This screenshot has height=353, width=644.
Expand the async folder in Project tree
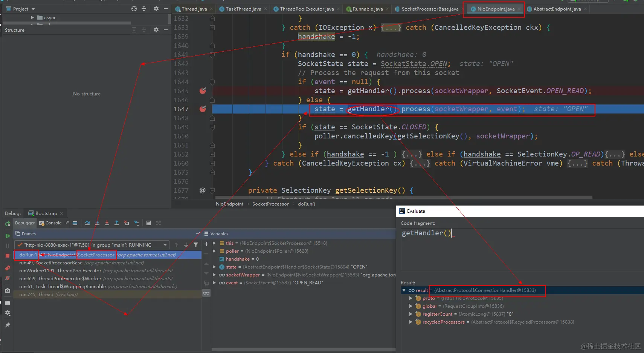tap(32, 18)
